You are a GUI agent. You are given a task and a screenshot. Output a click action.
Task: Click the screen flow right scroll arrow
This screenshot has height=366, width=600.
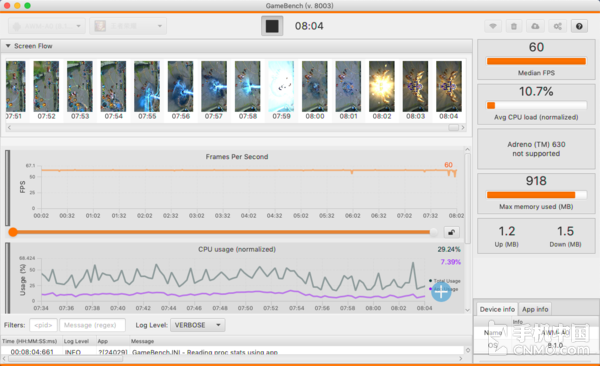click(x=463, y=127)
